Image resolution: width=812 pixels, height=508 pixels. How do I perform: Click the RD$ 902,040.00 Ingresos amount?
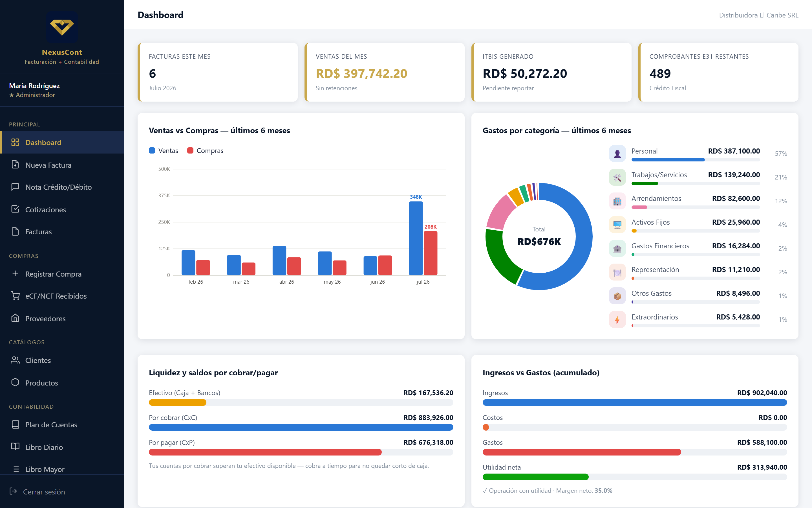[762, 393]
